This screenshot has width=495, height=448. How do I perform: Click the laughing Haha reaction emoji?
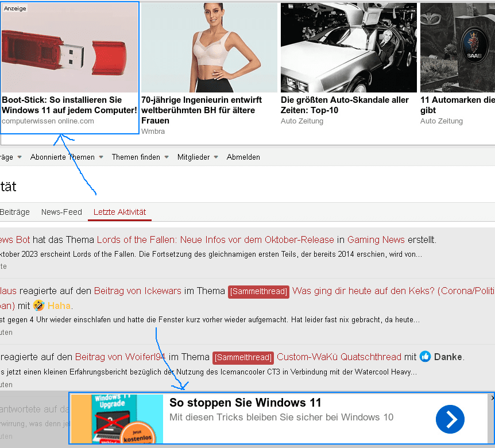[39, 306]
